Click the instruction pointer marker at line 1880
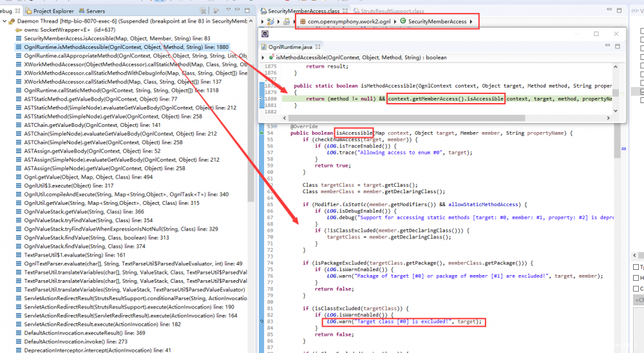 pyautogui.click(x=261, y=99)
